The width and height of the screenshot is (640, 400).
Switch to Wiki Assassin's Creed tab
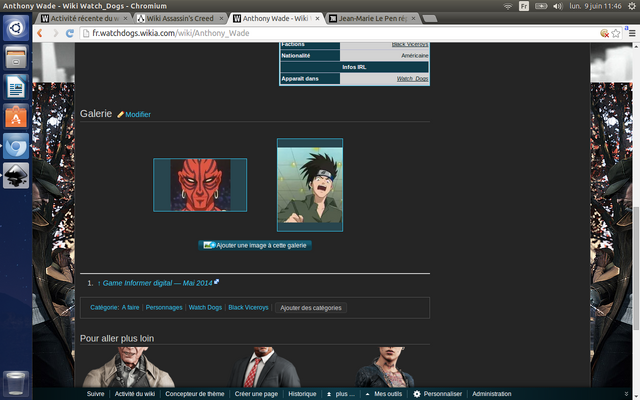(180, 18)
